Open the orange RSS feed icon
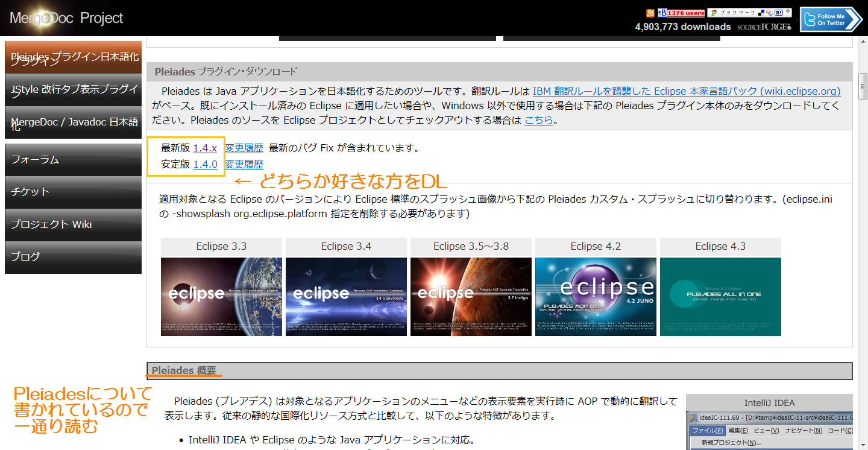 (x=650, y=13)
